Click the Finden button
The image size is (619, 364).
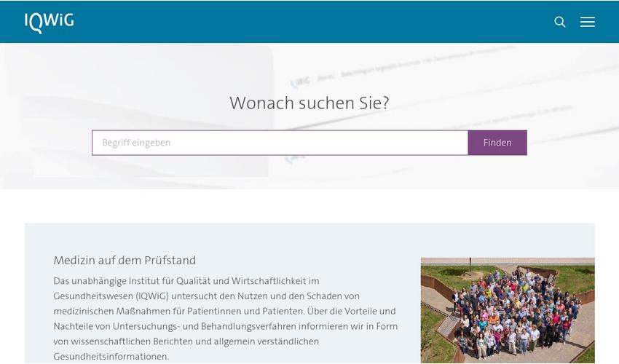(497, 143)
